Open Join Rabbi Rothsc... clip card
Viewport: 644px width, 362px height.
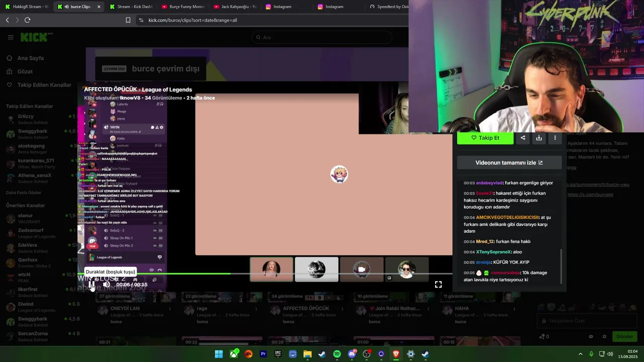393,308
